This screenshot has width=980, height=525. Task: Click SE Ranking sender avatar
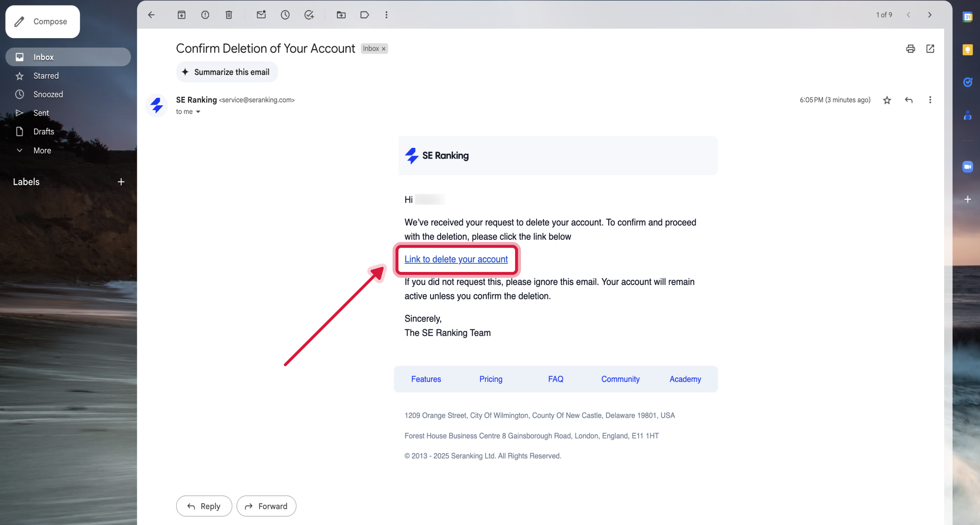point(157,106)
